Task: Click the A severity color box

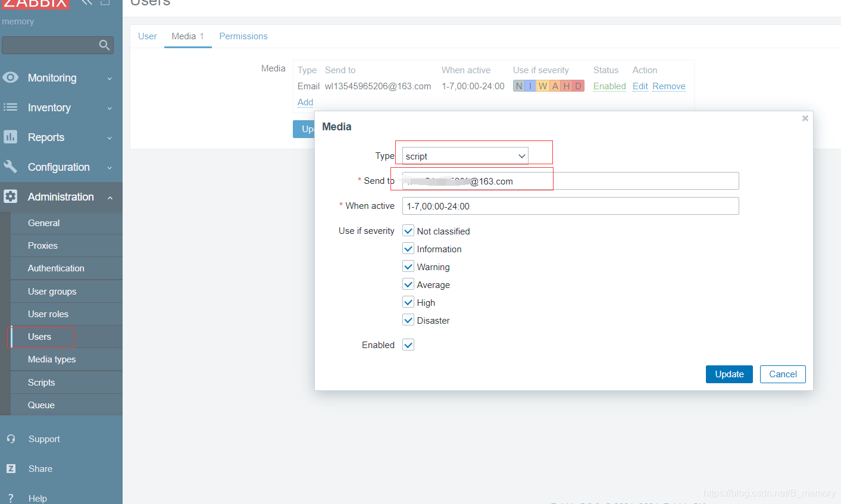Action: (x=555, y=86)
